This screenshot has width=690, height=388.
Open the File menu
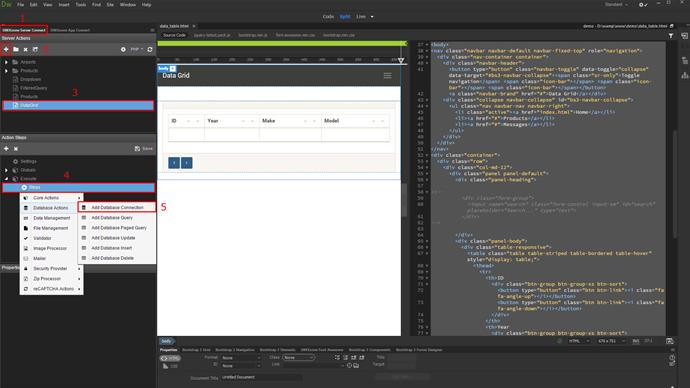[20, 5]
